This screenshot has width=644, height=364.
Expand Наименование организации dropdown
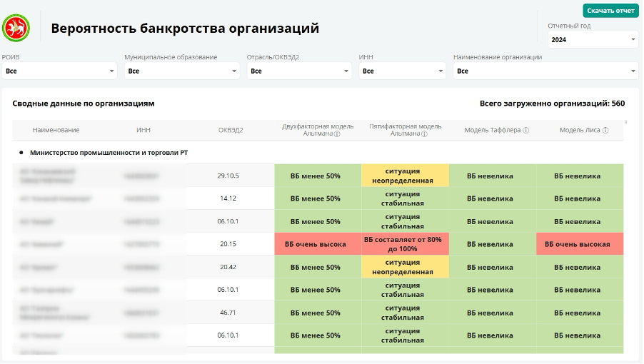coord(546,71)
